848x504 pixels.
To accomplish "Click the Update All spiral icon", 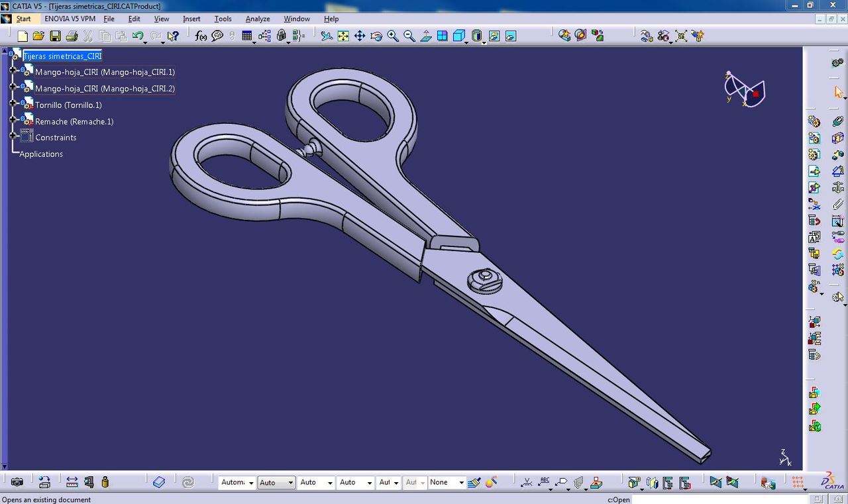I will tap(187, 482).
